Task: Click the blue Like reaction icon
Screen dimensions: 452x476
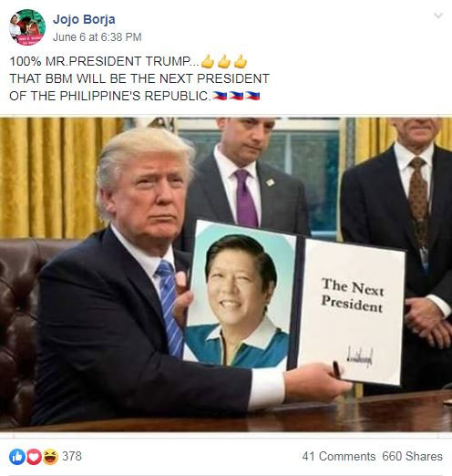Action: pyautogui.click(x=17, y=457)
